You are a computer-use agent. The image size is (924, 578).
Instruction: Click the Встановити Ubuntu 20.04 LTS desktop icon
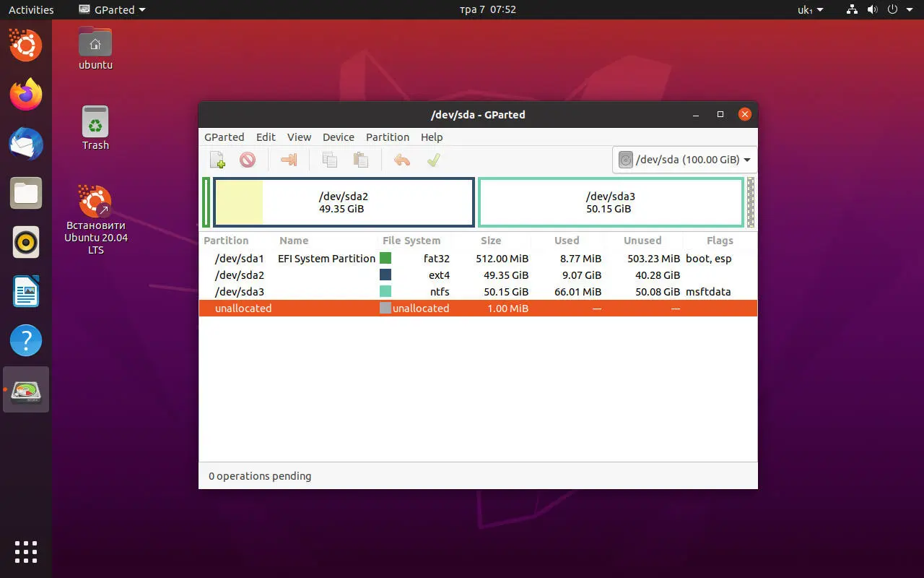tap(95, 220)
